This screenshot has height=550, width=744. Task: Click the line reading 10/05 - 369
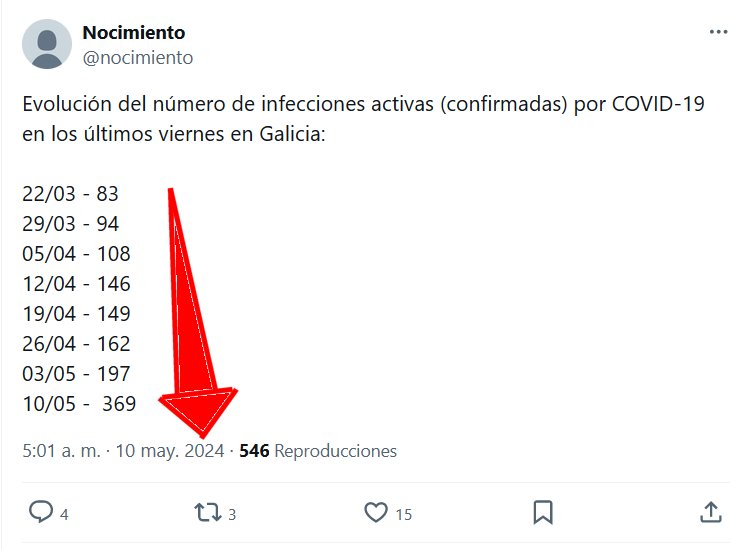click(x=78, y=404)
